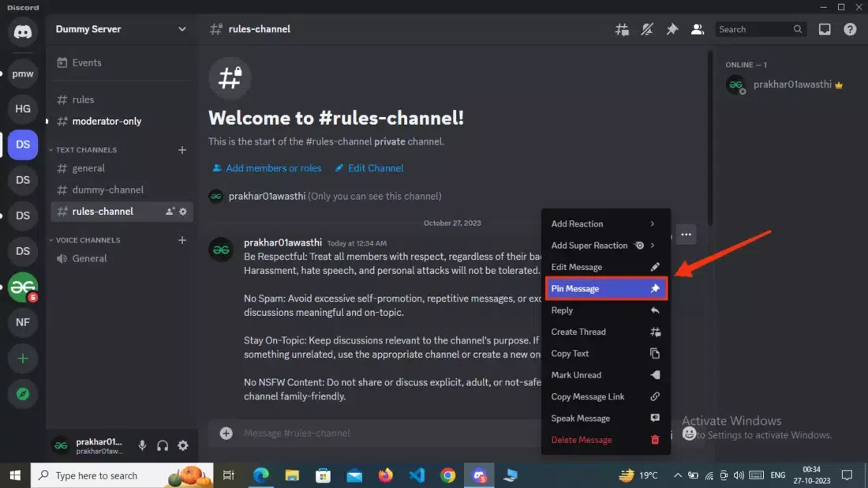This screenshot has width=868, height=488.
Task: Explore discoverable servers compass icon
Action: point(23,394)
